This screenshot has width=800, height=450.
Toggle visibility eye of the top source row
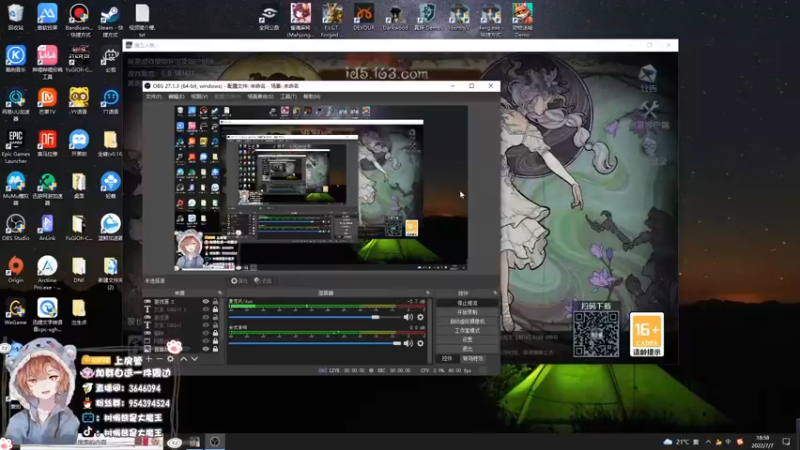click(x=206, y=302)
